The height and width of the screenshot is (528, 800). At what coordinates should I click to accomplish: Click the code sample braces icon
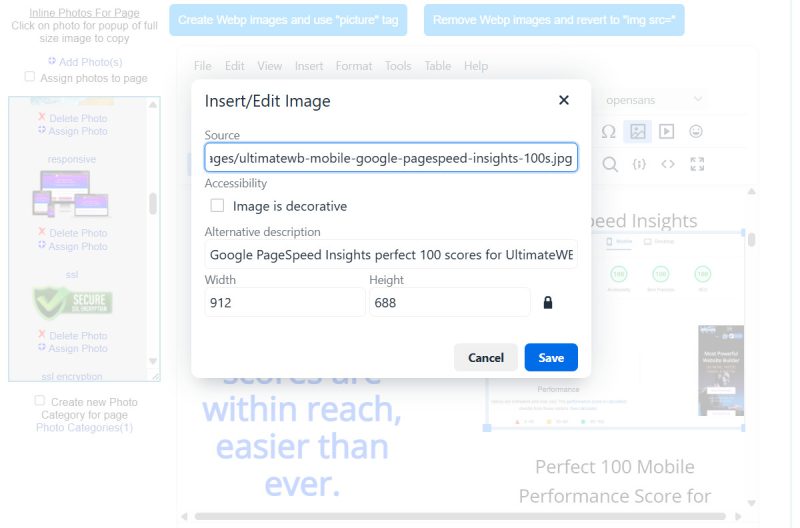pos(639,164)
